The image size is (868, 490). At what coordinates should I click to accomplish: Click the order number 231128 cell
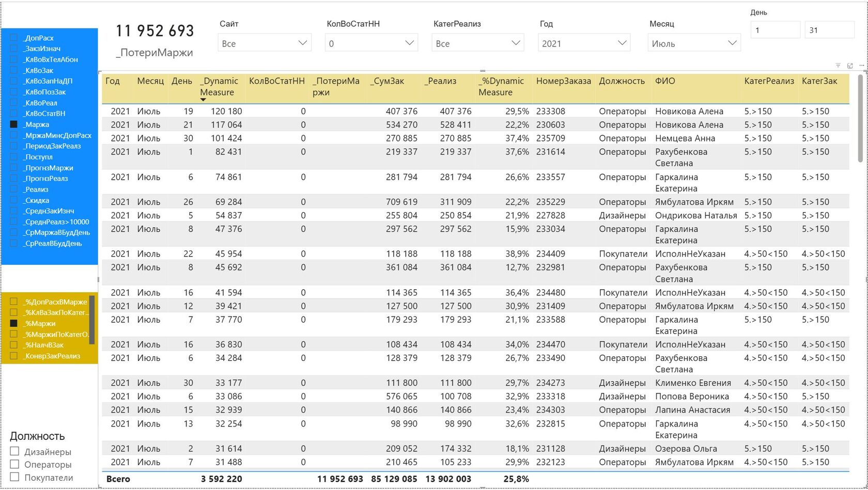[550, 449]
